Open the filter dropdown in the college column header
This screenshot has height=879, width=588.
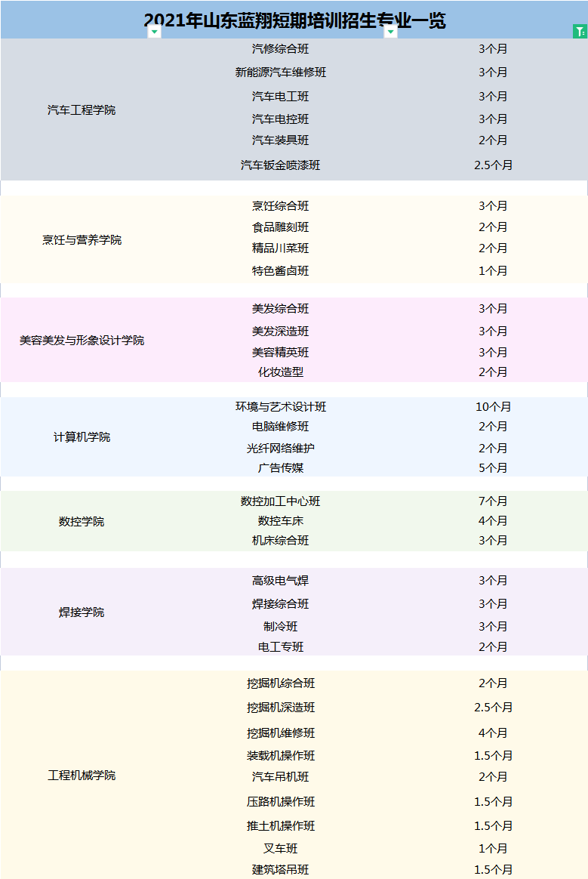click(154, 32)
